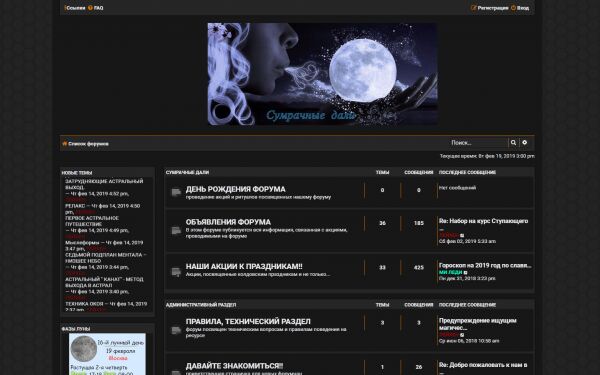Open the Ссылки quick links menu
The height and width of the screenshot is (375, 600).
click(x=75, y=8)
